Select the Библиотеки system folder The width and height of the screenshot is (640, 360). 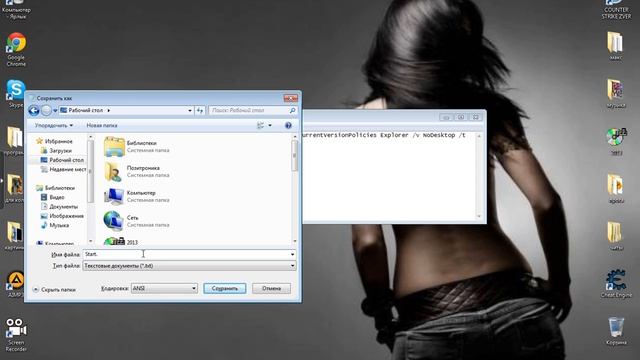pyautogui.click(x=137, y=147)
